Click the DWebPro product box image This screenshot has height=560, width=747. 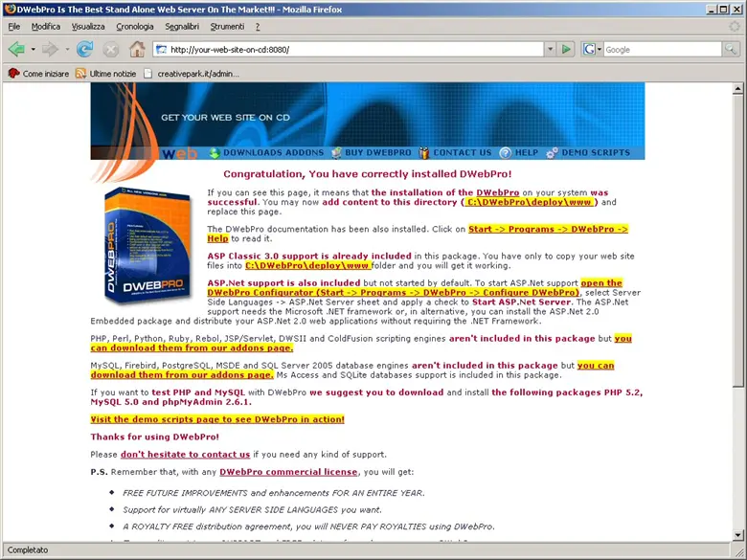[147, 246]
